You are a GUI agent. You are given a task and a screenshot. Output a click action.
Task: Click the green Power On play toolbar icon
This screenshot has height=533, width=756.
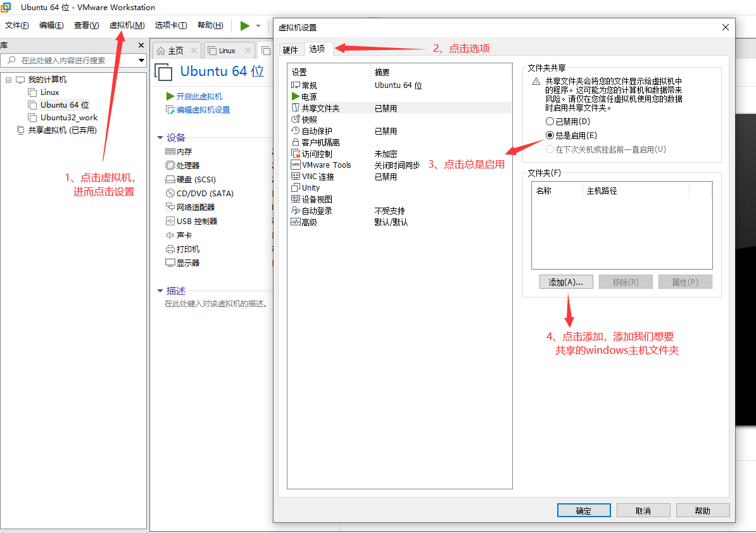[x=245, y=25]
